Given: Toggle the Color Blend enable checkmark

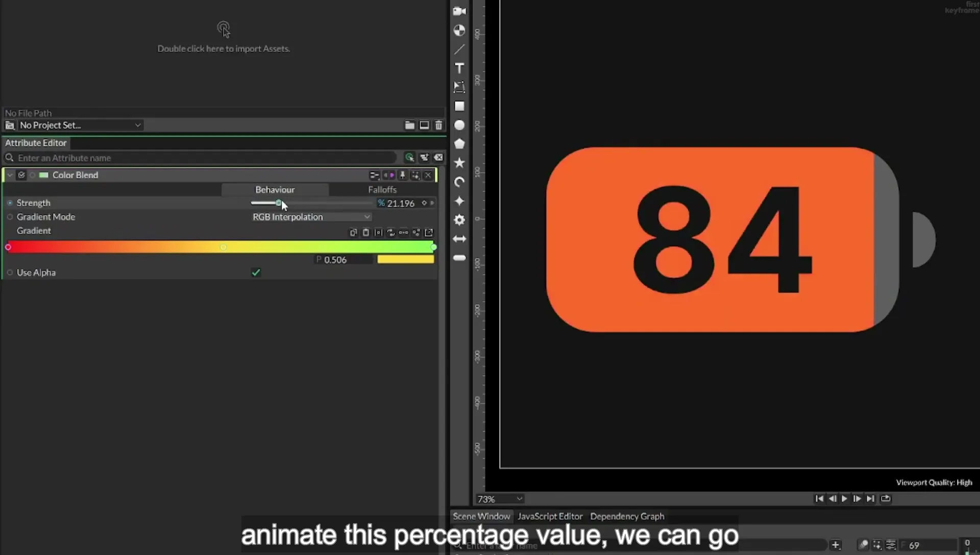Looking at the screenshot, I should [x=21, y=175].
